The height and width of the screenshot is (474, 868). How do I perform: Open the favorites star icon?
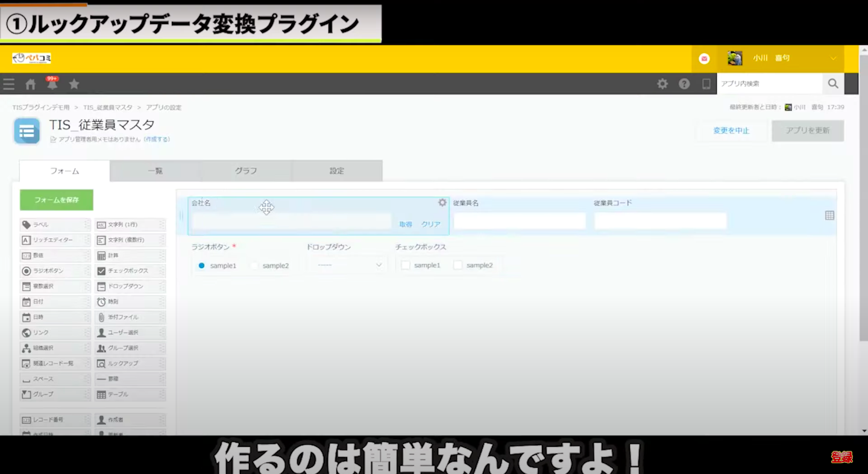point(74,84)
